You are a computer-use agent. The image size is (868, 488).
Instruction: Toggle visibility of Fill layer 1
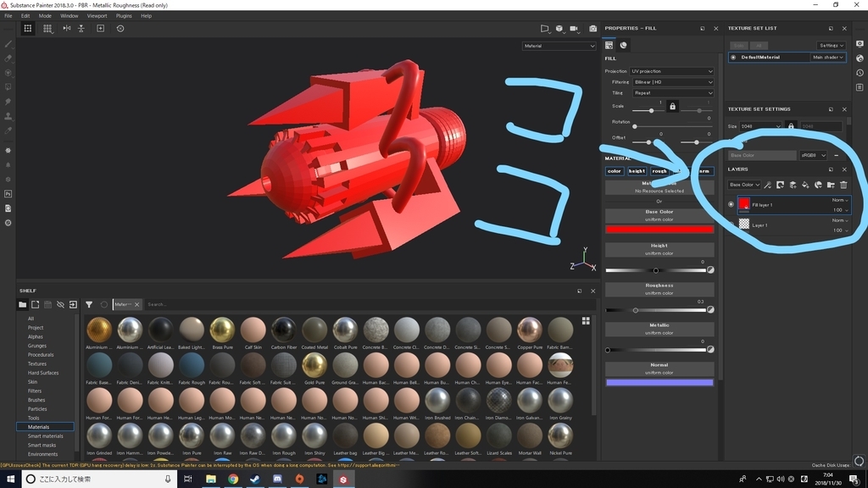pos(732,204)
